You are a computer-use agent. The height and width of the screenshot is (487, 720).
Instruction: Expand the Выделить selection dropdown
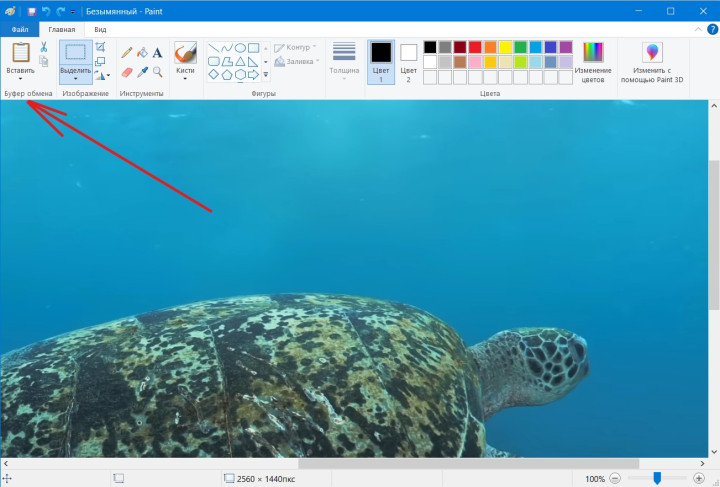(x=75, y=79)
